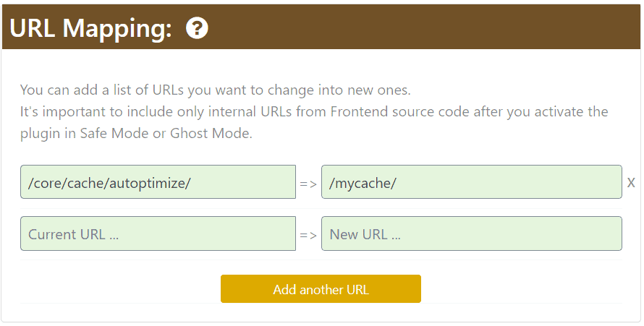This screenshot has width=644, height=326.
Task: Click the 'change into new ones' phrase
Action: 339,90
